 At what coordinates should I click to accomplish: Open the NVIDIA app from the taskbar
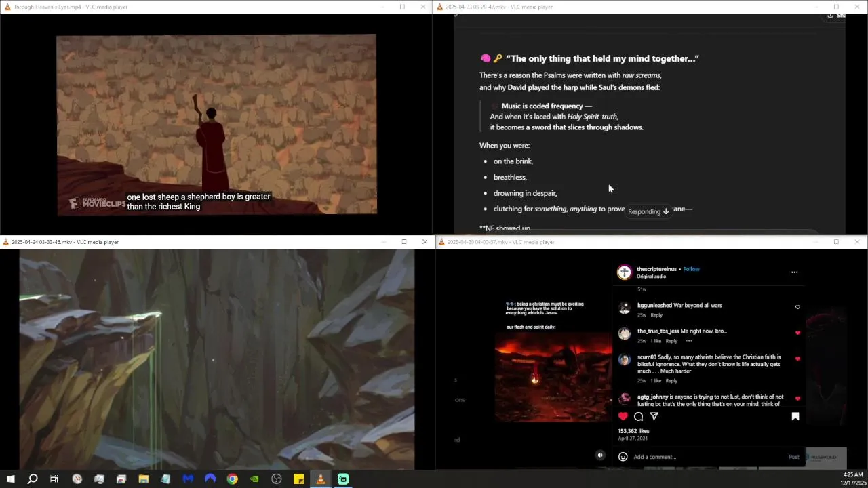point(254,479)
